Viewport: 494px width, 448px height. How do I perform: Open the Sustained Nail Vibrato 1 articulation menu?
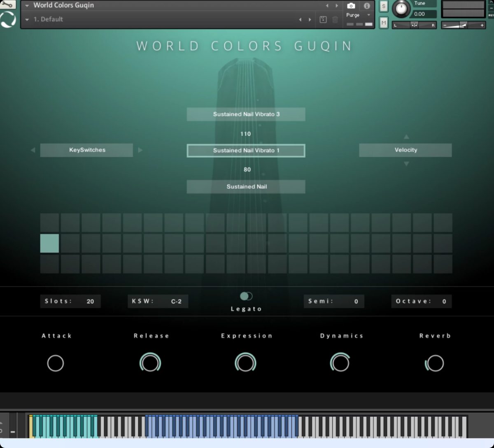point(246,151)
